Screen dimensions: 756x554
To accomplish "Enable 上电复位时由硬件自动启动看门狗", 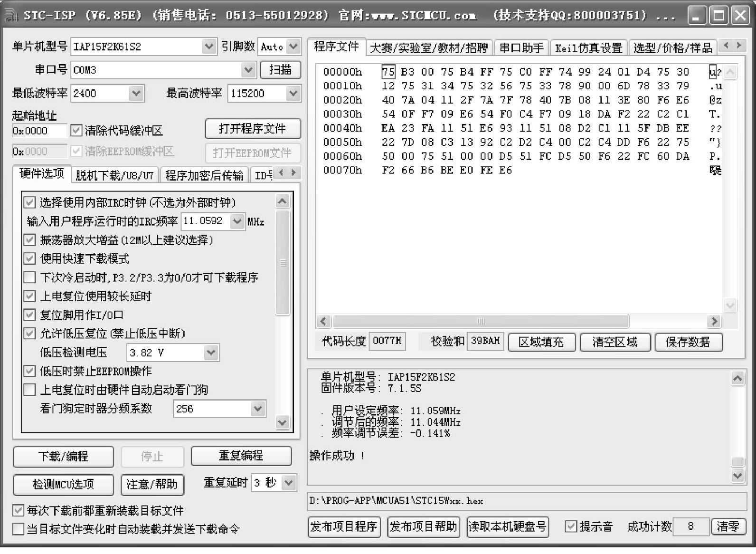I will click(x=29, y=390).
